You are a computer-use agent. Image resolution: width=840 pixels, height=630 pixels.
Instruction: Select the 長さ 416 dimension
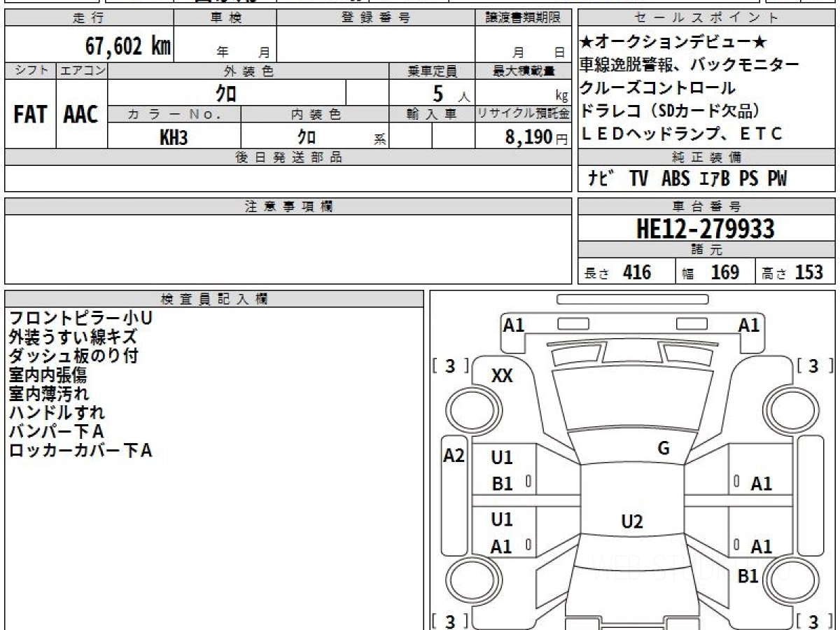click(x=617, y=272)
